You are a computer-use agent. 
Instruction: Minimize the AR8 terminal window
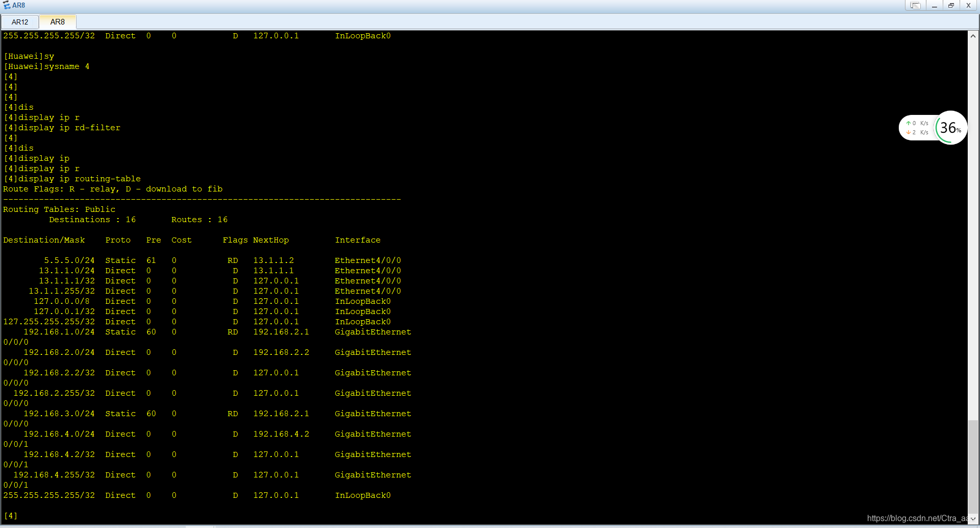click(x=934, y=6)
